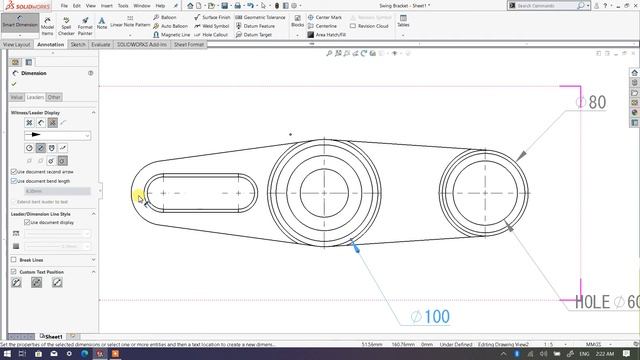Click the Print icon in quick toolbar
This screenshot has width=640, height=360.
pos(238,6)
